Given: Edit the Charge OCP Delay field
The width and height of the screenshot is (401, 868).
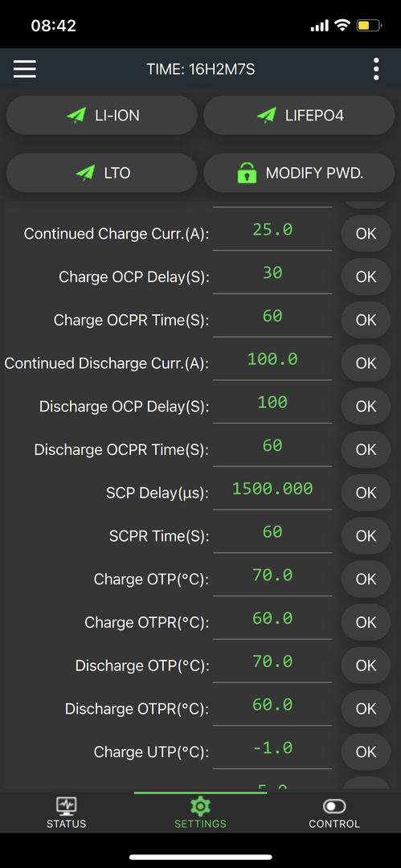Looking at the screenshot, I should [x=272, y=275].
